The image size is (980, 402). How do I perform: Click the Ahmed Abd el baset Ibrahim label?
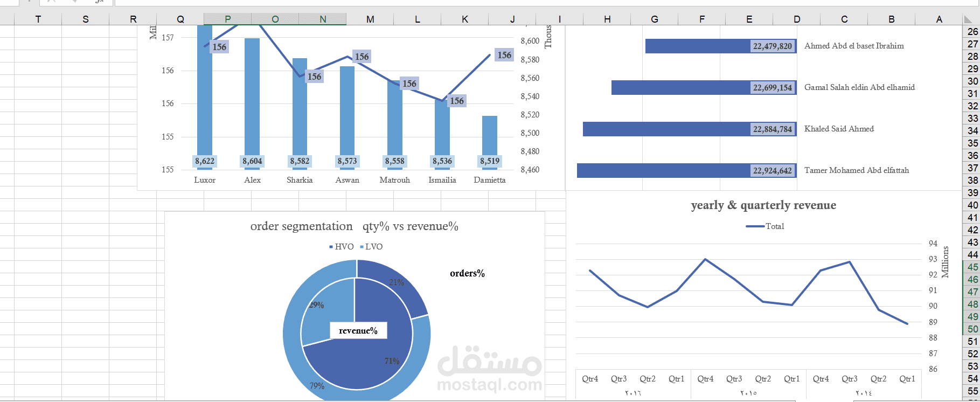coord(854,46)
